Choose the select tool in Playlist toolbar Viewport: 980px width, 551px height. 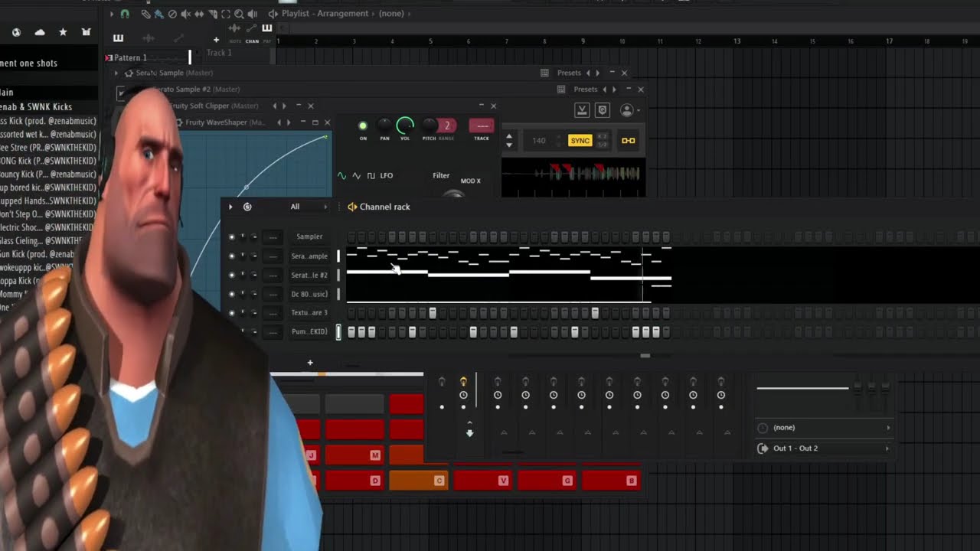226,14
